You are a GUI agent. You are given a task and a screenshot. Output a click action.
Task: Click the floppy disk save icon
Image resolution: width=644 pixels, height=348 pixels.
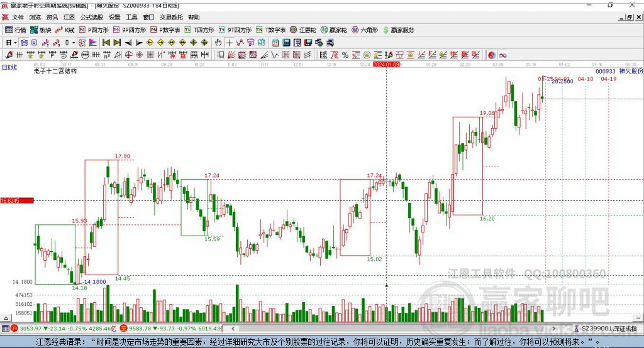click(308, 43)
